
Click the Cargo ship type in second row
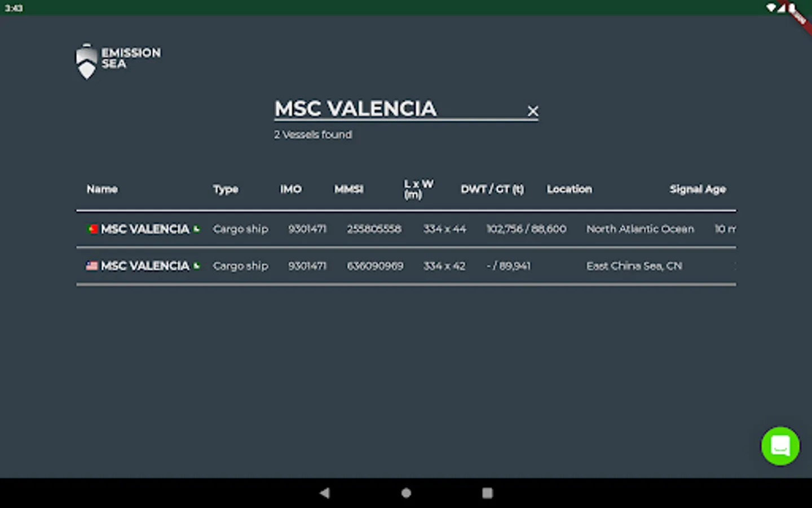coord(240,266)
